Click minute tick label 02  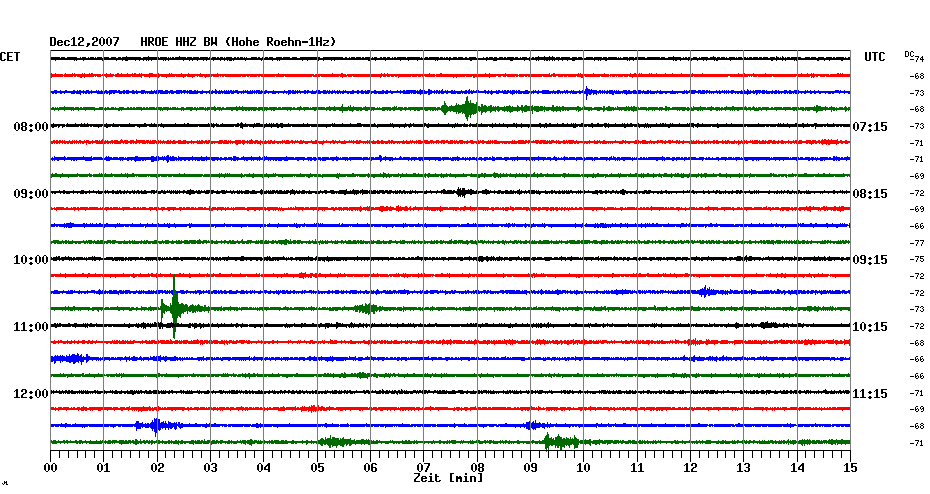tap(157, 468)
